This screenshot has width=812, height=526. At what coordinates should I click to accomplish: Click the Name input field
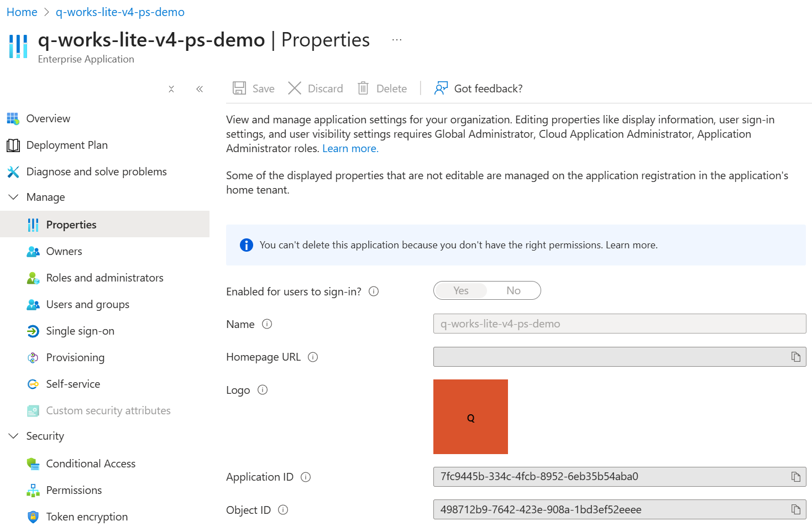[x=620, y=324]
